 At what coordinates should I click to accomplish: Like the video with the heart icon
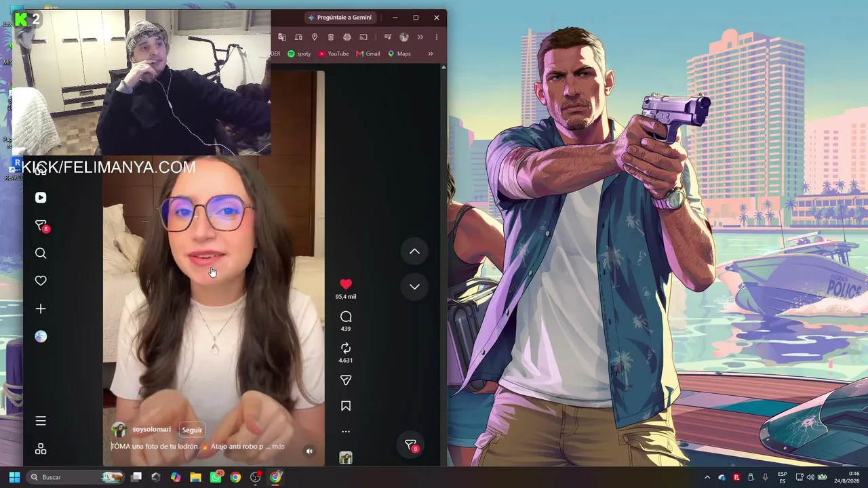(346, 284)
